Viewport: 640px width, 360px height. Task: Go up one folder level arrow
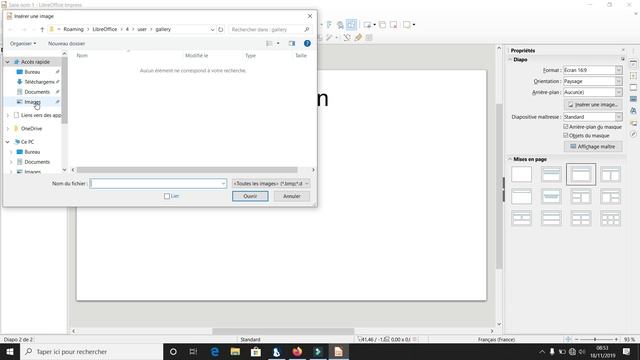pyautogui.click(x=42, y=29)
